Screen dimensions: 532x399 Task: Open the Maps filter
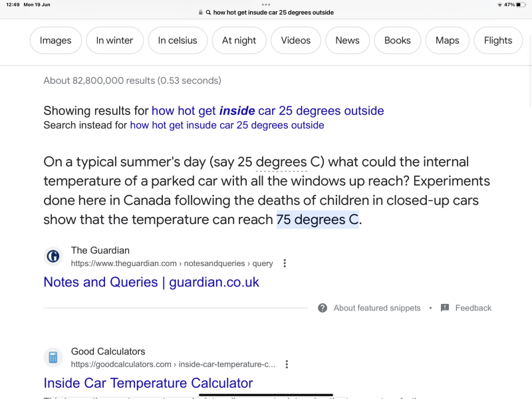447,41
